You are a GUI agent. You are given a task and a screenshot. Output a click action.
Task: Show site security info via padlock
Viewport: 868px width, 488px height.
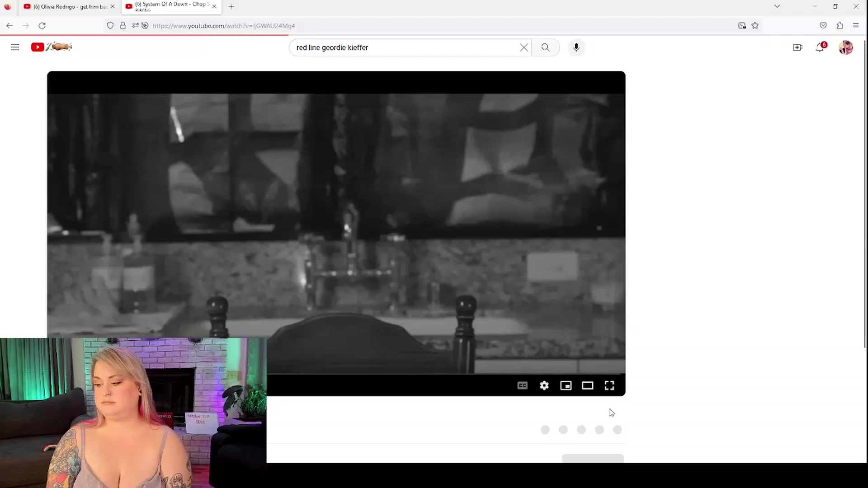click(123, 26)
